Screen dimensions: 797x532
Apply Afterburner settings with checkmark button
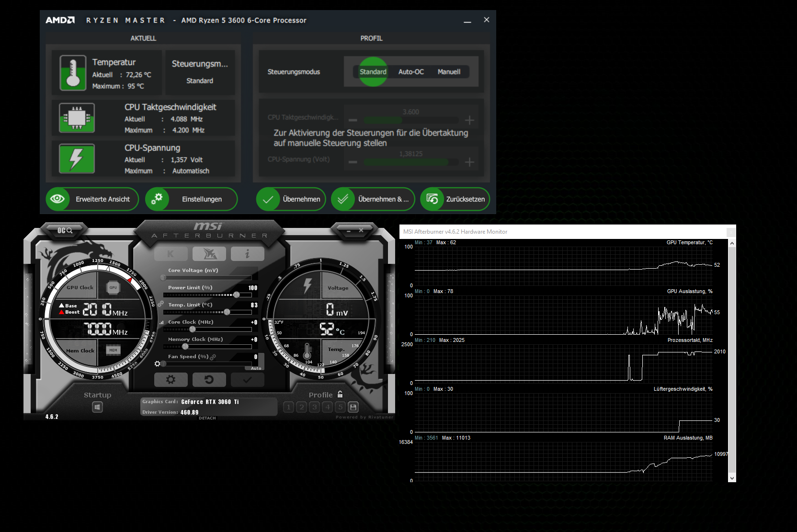point(248,380)
